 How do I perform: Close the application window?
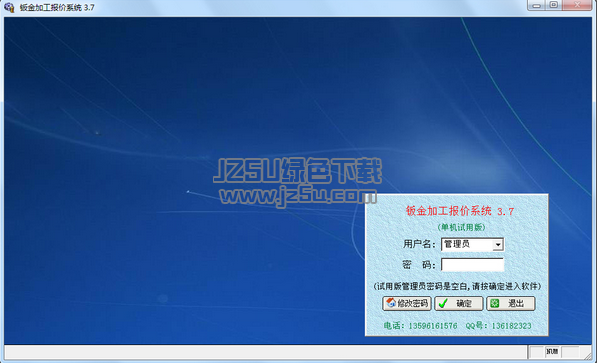[577, 5]
